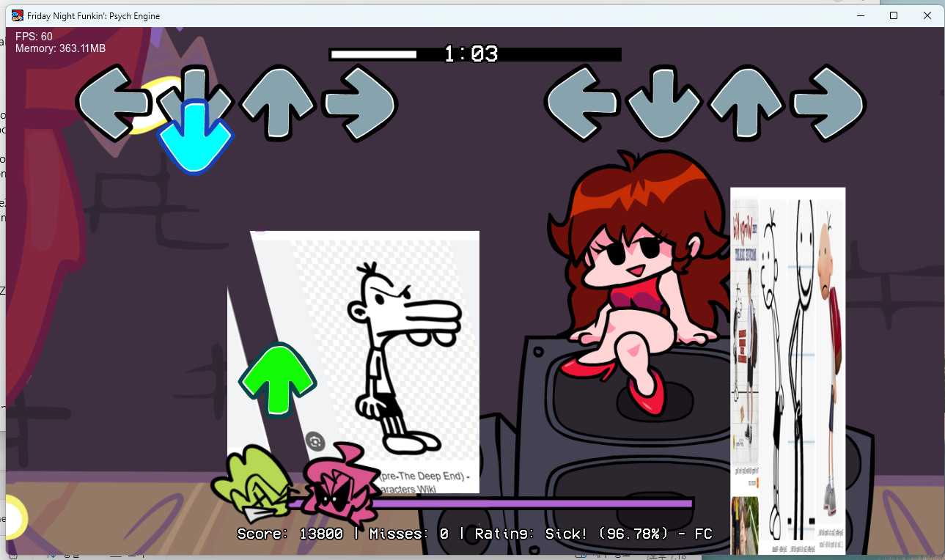
Task: Click the Misses: 0 text
Action: [x=409, y=534]
